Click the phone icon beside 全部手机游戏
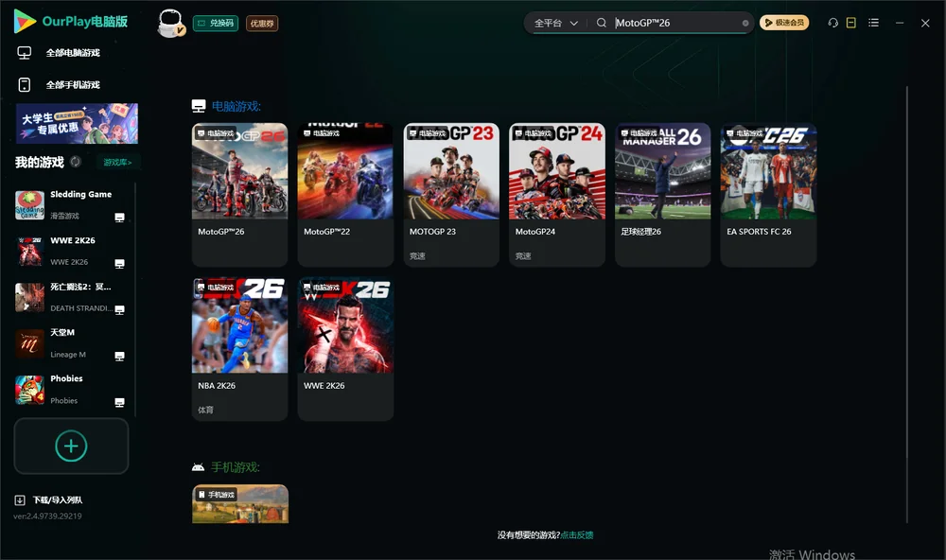 25,85
